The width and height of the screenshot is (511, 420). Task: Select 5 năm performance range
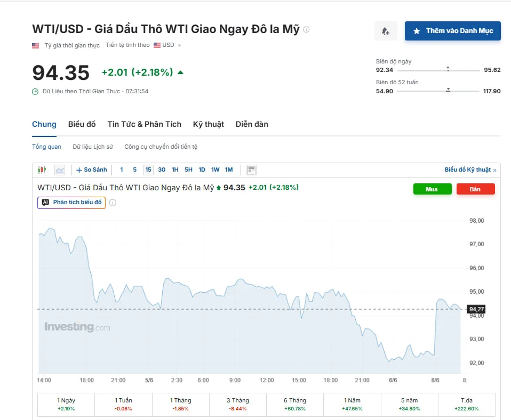point(409,405)
